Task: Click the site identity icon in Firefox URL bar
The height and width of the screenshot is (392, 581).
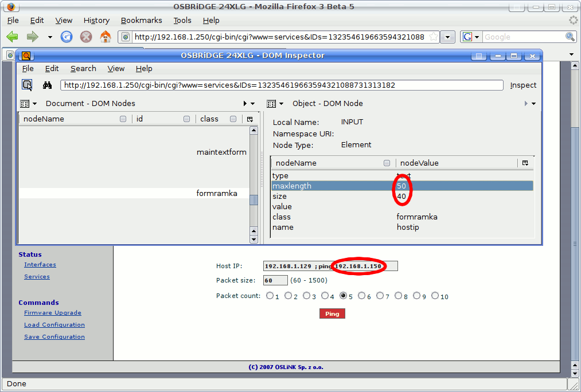Action: (126, 37)
